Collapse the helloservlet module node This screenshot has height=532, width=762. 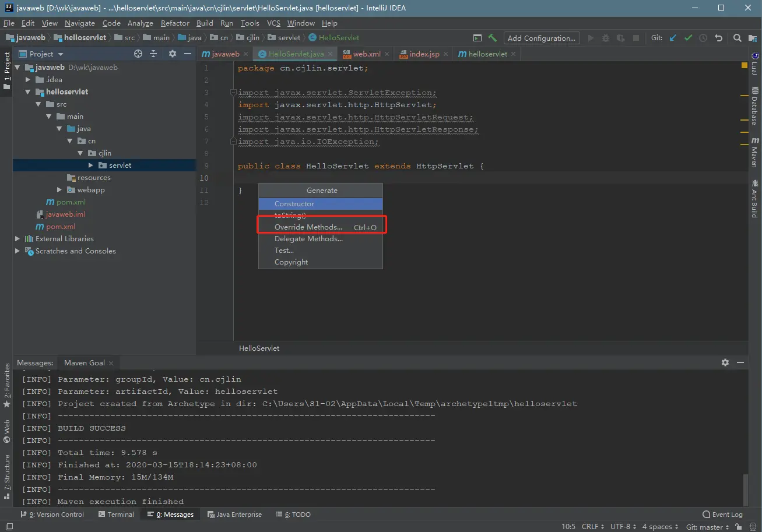click(x=28, y=92)
